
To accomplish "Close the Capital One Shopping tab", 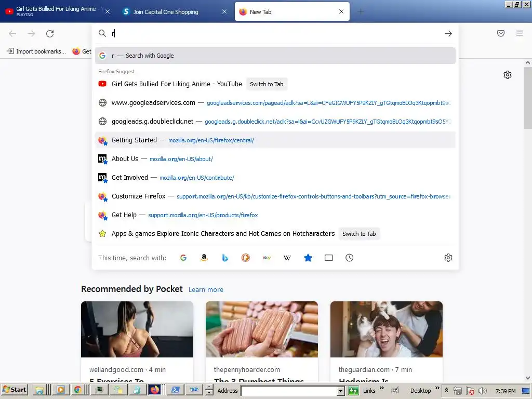I will pyautogui.click(x=224, y=11).
